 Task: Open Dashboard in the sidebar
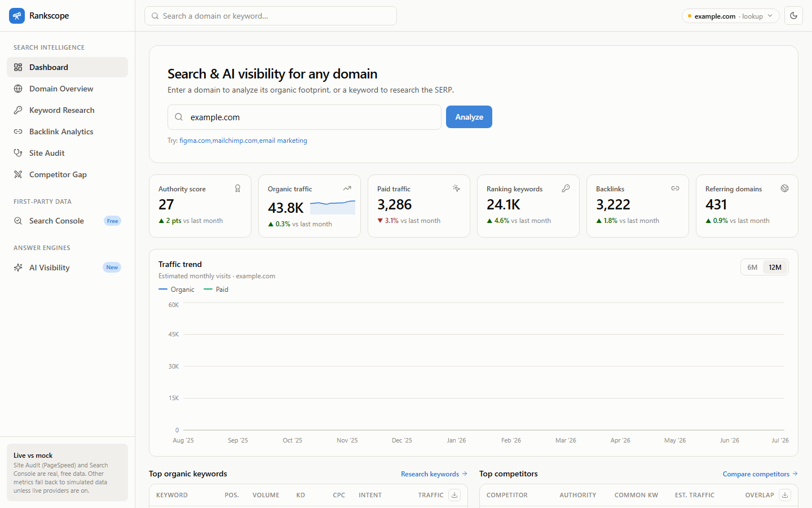click(67, 67)
